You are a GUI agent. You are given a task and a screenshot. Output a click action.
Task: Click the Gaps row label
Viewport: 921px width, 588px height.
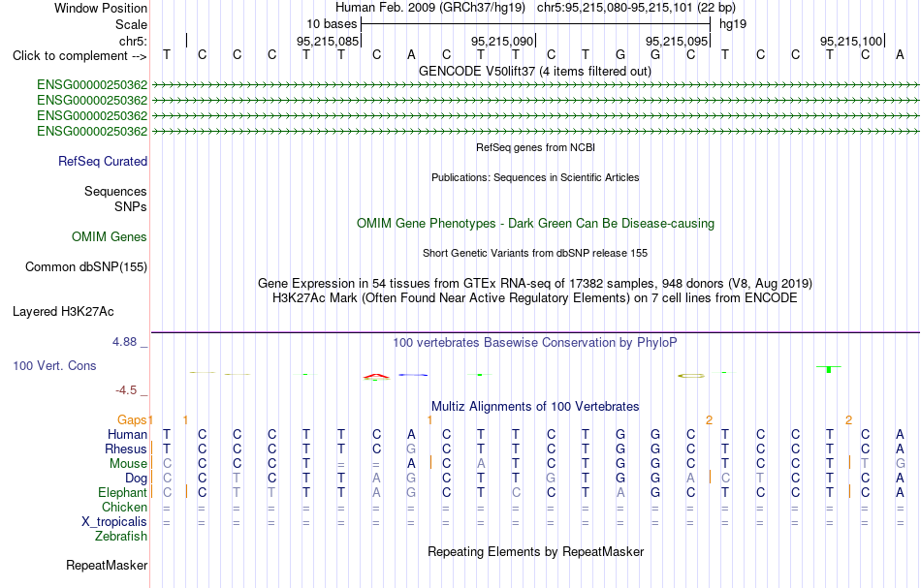click(x=132, y=419)
